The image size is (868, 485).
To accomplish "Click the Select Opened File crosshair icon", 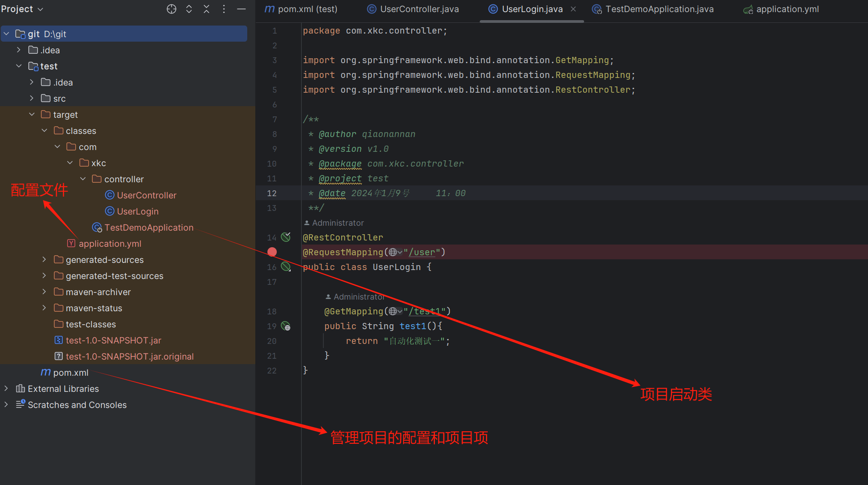I will coord(172,9).
